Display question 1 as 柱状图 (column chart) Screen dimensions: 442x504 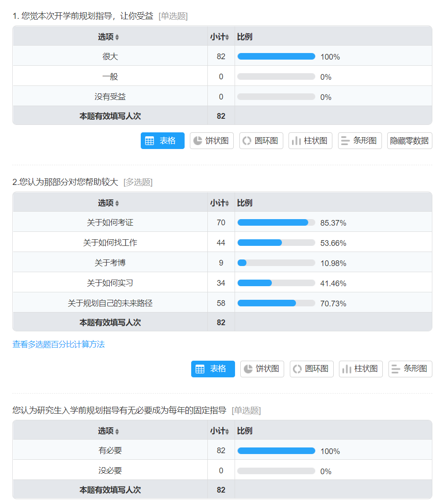tap(310, 141)
